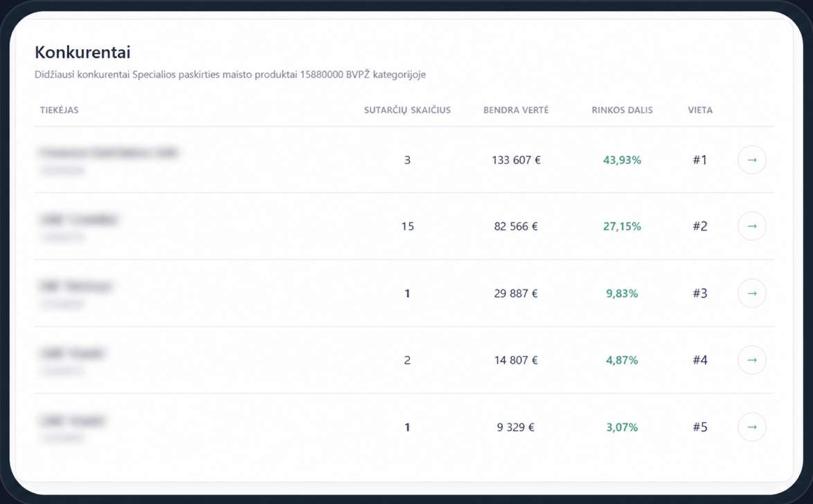The image size is (813, 504).
Task: Open the arrow button for the #1 supplier
Action: (752, 160)
